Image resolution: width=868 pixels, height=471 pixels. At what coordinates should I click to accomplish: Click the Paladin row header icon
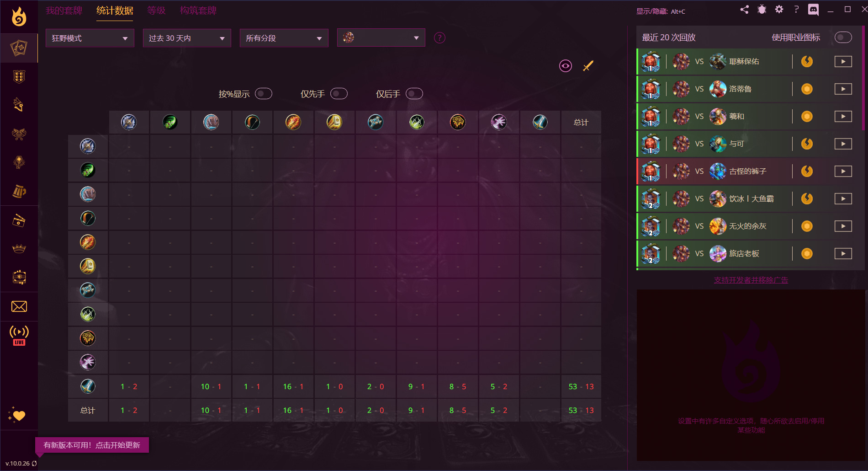(88, 266)
